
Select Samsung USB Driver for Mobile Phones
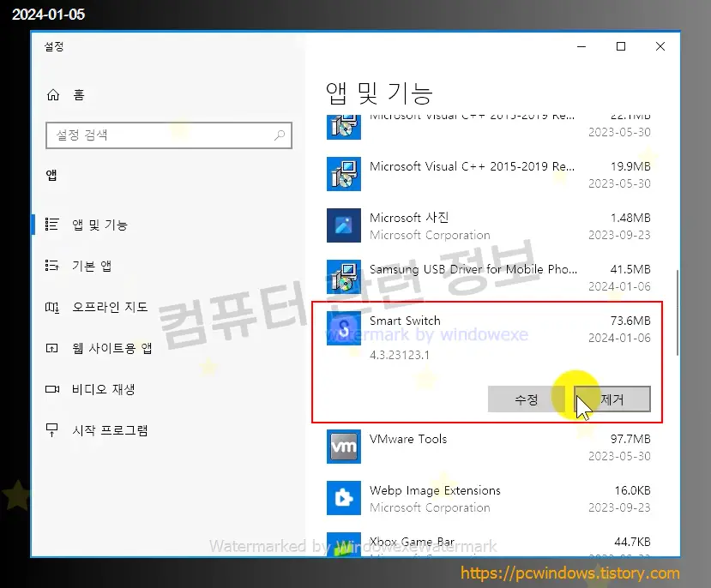(488, 277)
